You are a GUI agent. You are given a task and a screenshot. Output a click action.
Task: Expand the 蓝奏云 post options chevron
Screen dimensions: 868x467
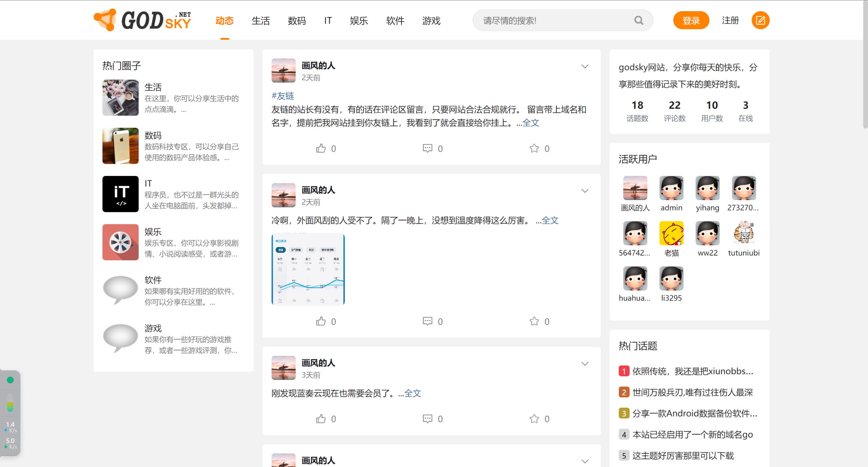(585, 364)
